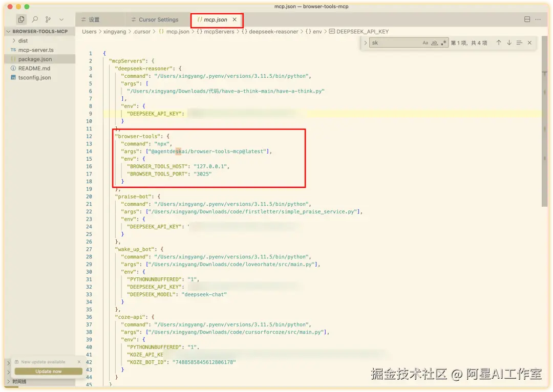Go to next find match
Image resolution: width=553 pixels, height=392 pixels.
pos(509,42)
